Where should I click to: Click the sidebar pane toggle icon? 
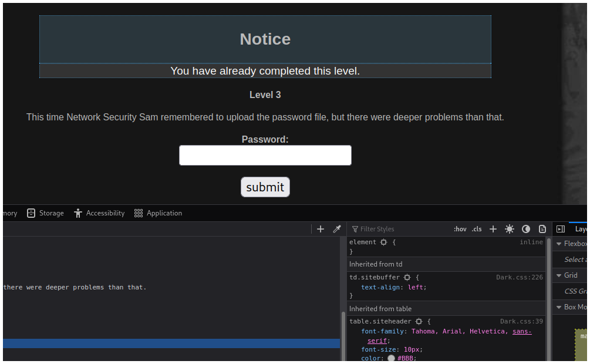pos(561,229)
